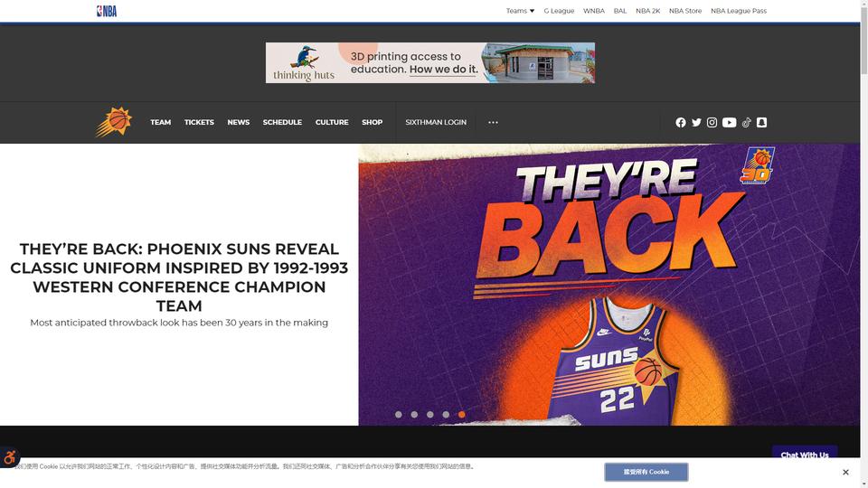Open the accessibility wheelchair icon

[x=9, y=457]
